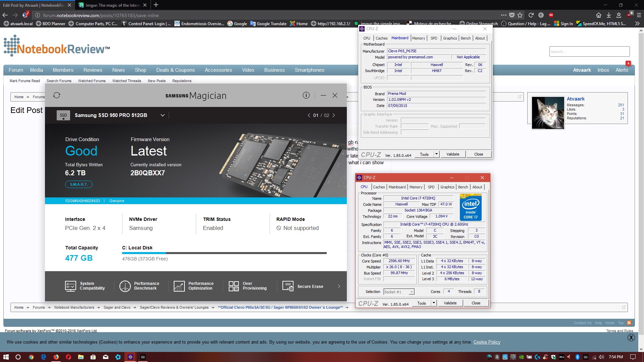Open the Smartphones navigation item
This screenshot has height=362, width=644.
pos(309,70)
